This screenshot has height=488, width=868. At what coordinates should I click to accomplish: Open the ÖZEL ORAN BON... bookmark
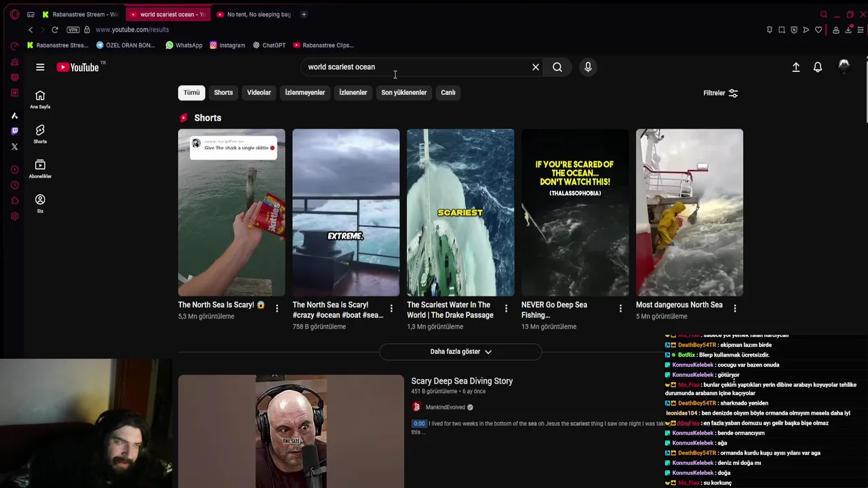(126, 45)
